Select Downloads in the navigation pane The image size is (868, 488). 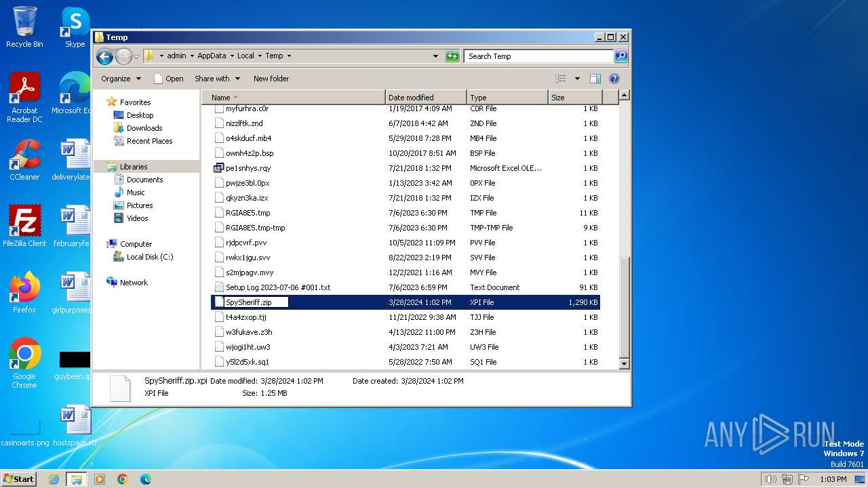coord(144,128)
